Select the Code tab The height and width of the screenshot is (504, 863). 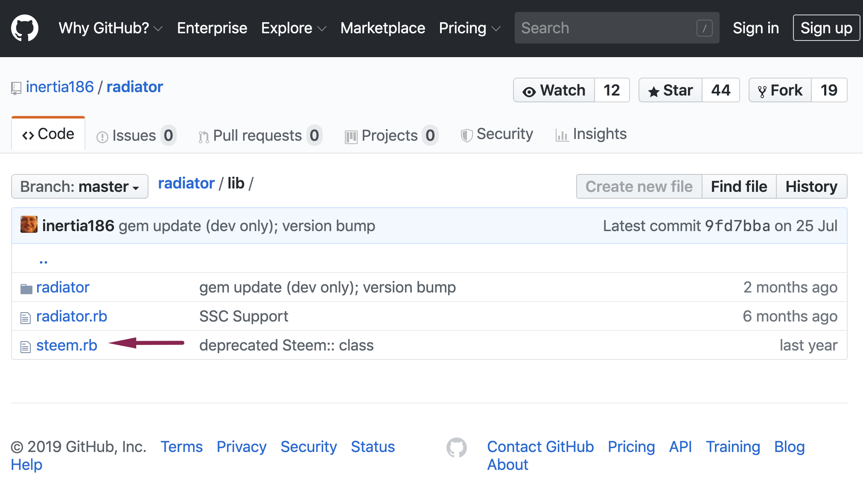click(x=48, y=134)
